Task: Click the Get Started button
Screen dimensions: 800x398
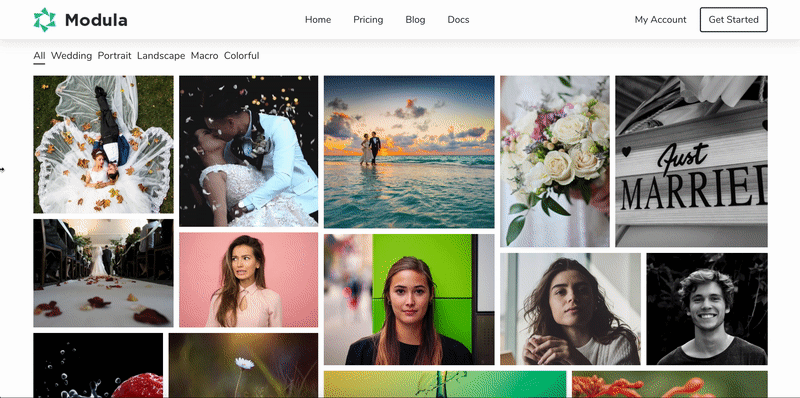Action: (733, 20)
